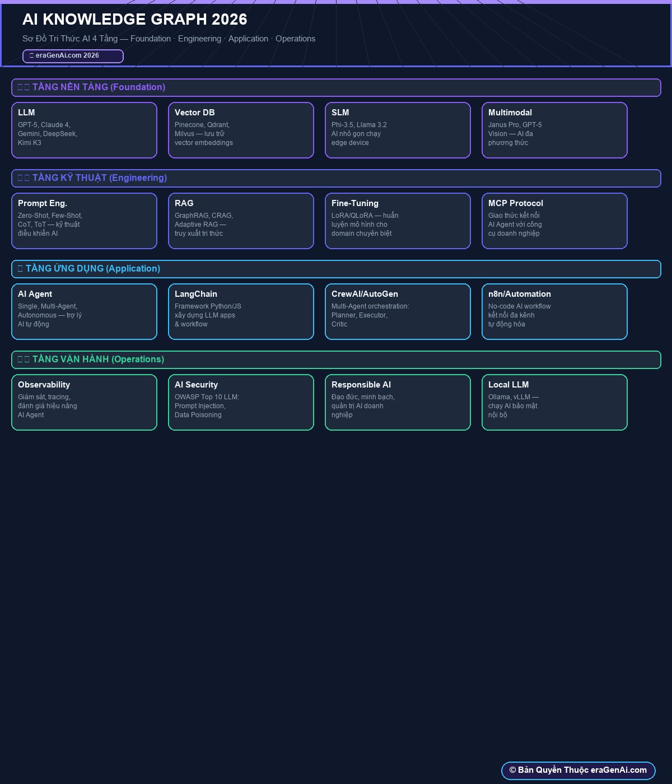Select the TẦNG NỀN TẢNG (Foundation) header
The height and width of the screenshot is (784, 672).
(336, 88)
